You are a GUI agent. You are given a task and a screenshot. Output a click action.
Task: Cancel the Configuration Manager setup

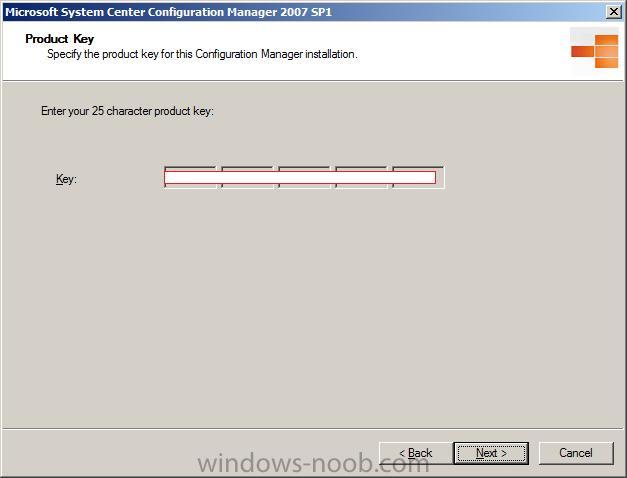click(x=576, y=453)
